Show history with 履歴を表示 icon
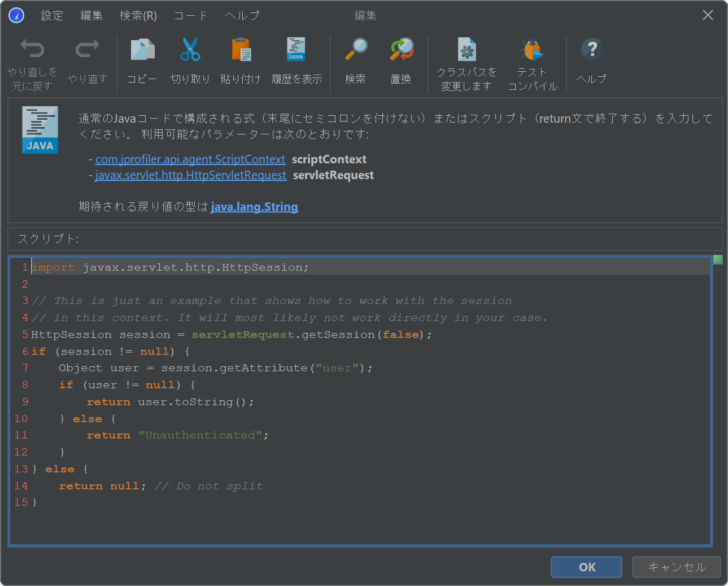This screenshot has width=728, height=586. 296,50
